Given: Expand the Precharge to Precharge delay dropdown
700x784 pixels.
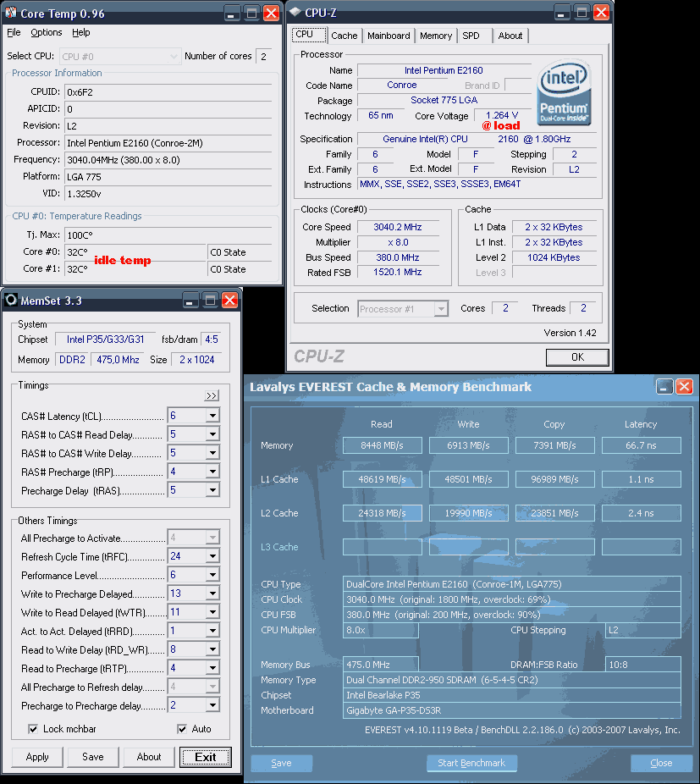Looking at the screenshot, I should point(212,705).
